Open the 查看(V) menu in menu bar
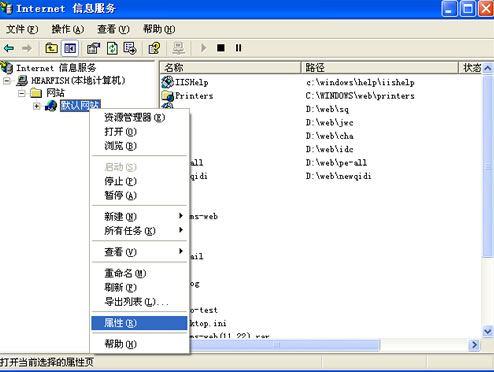This screenshot has height=372, width=494. tap(113, 29)
